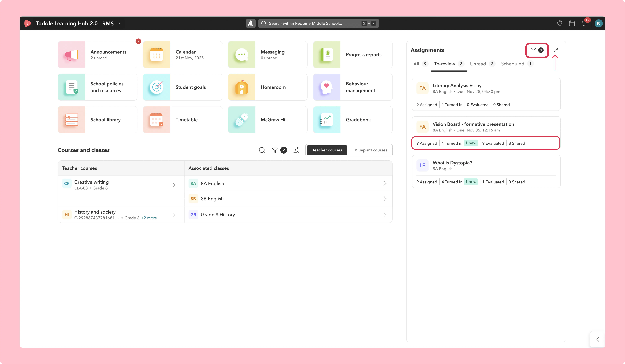Expand Assignments panel to full view

(556, 50)
